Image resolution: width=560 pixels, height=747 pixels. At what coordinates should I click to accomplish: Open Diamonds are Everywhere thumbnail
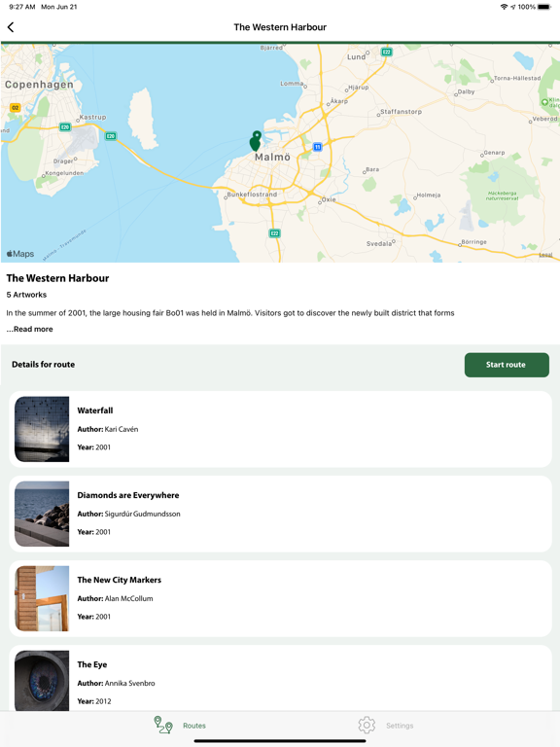coord(42,514)
